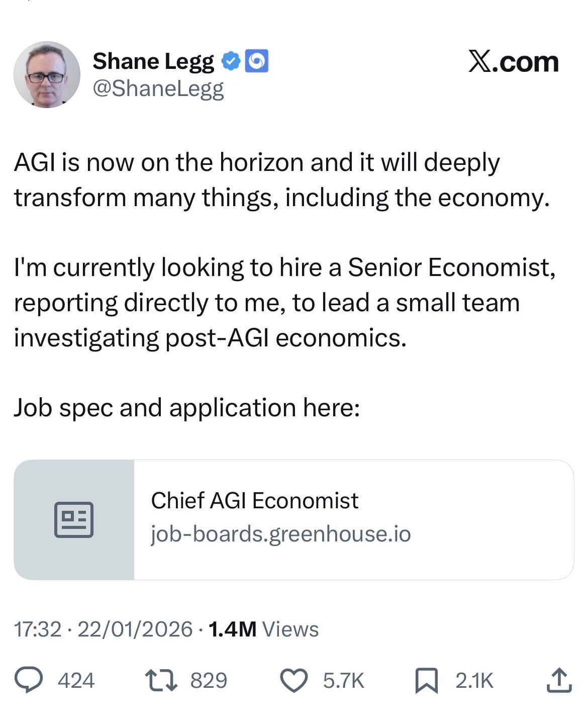Viewport: 588px width, 726px height.
Task: Open the Chief AGI Economist job link
Action: pyautogui.click(x=255, y=501)
